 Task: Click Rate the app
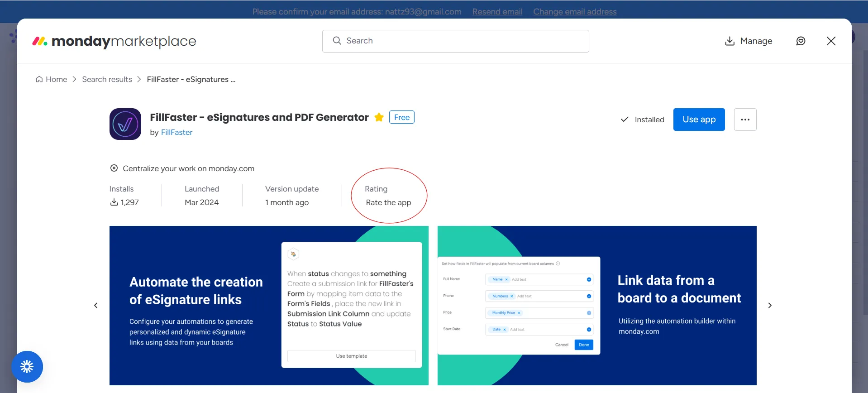[388, 202]
